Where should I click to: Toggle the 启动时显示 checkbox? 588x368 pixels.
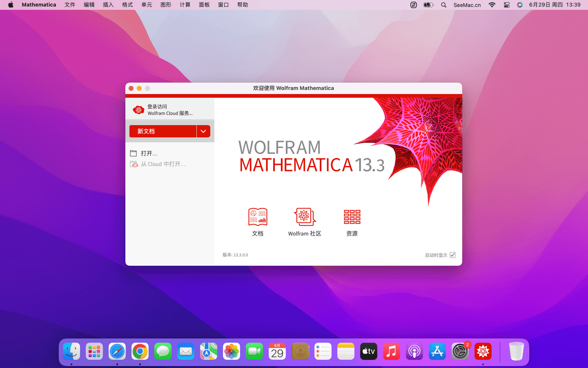point(452,255)
